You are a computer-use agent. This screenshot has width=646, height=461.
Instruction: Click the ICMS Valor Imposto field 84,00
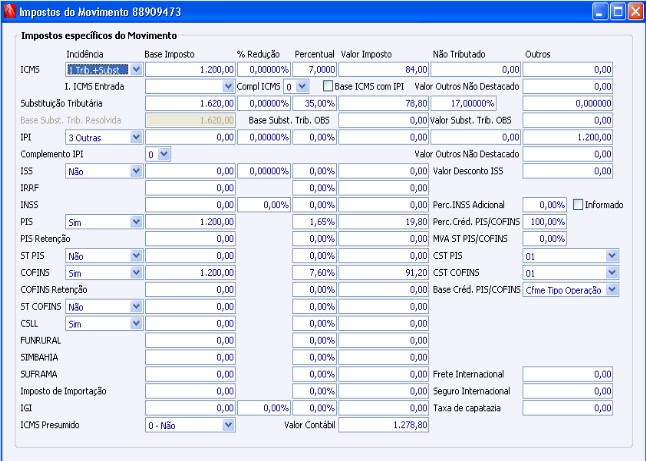pos(384,70)
